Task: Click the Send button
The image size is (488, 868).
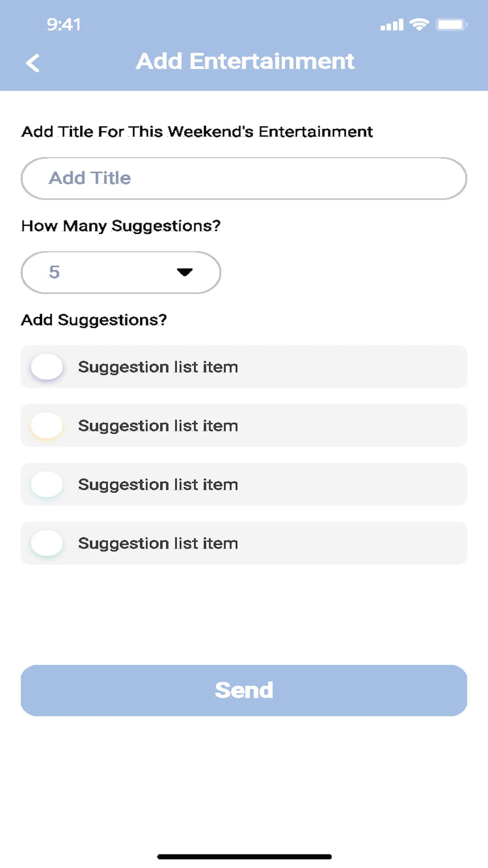Action: point(244,690)
